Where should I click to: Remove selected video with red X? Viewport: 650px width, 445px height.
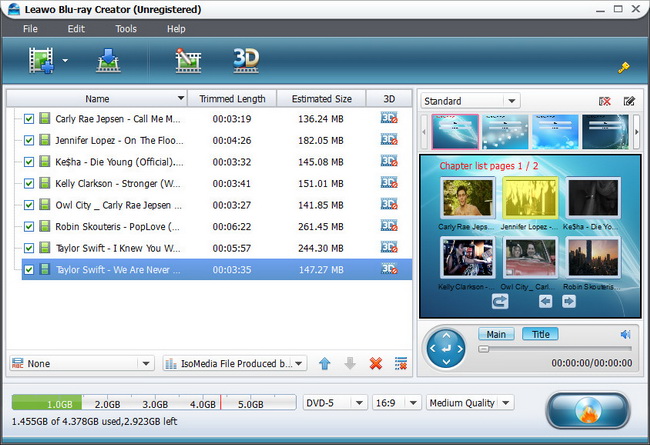tap(376, 364)
